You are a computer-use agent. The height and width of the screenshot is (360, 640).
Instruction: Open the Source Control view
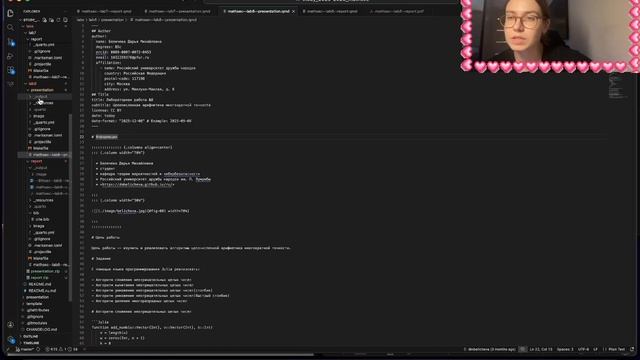click(11, 42)
